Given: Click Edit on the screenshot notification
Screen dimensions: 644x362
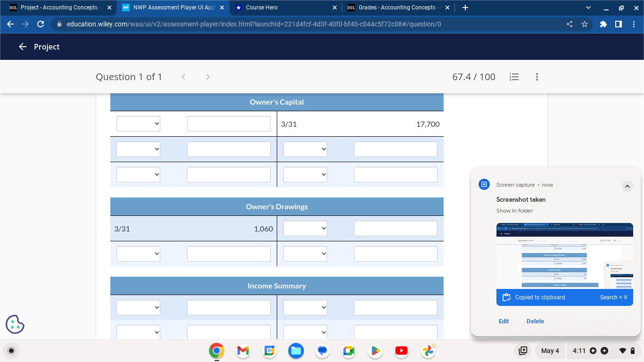Looking at the screenshot, I should (x=504, y=321).
